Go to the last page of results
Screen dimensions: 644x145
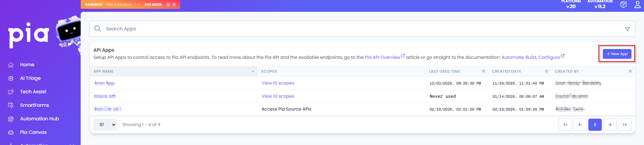point(624,125)
